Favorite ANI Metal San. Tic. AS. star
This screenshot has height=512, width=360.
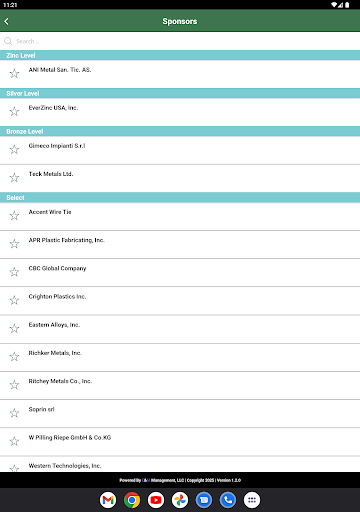[14, 73]
